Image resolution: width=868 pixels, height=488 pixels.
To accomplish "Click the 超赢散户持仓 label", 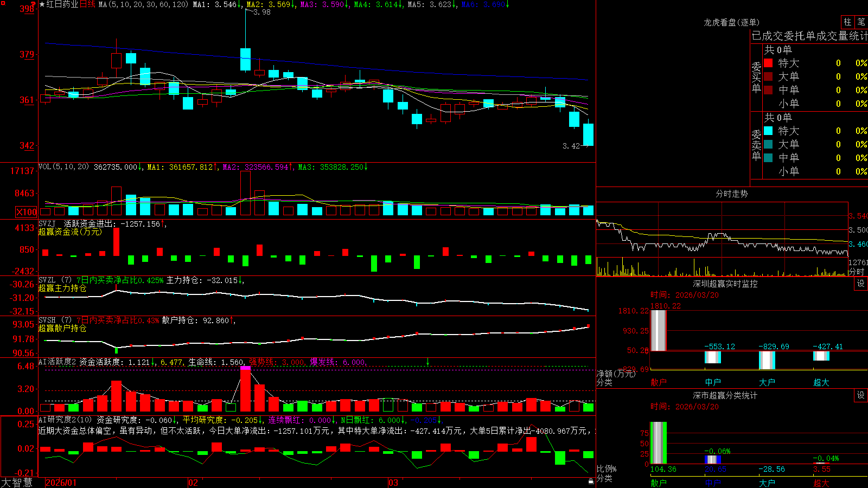I will tap(62, 328).
